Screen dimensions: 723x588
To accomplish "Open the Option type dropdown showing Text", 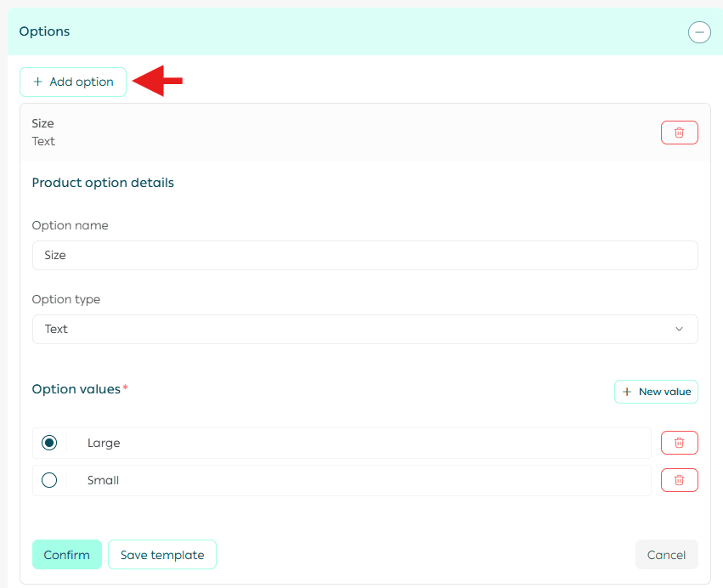I will 364,329.
